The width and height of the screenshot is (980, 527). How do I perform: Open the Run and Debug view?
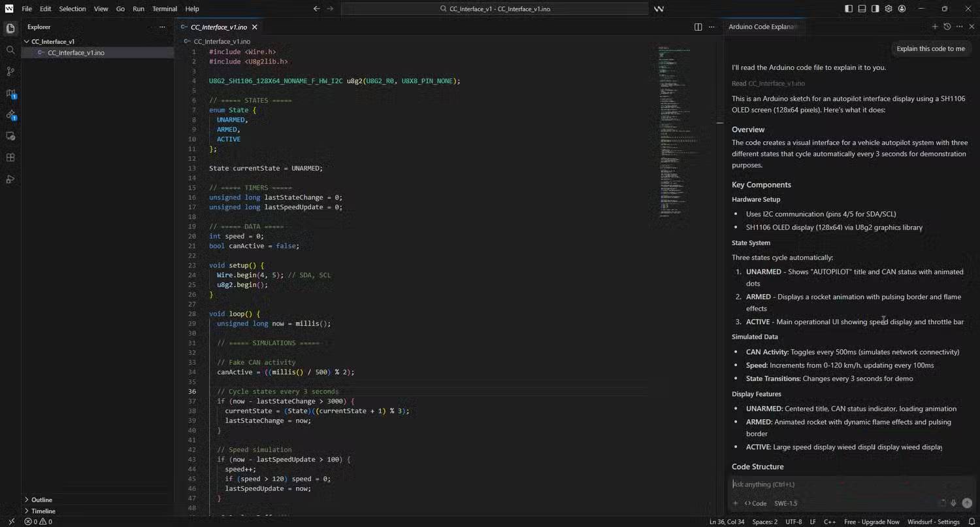pyautogui.click(x=10, y=179)
